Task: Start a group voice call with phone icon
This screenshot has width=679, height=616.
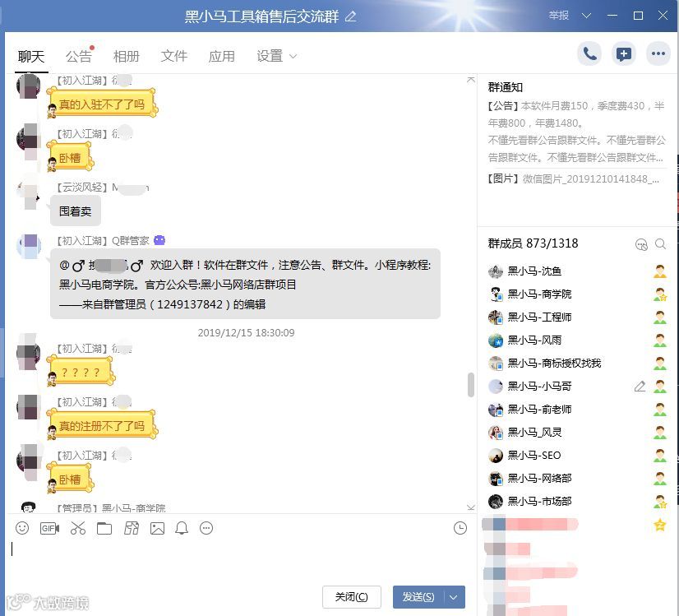Action: (x=589, y=54)
